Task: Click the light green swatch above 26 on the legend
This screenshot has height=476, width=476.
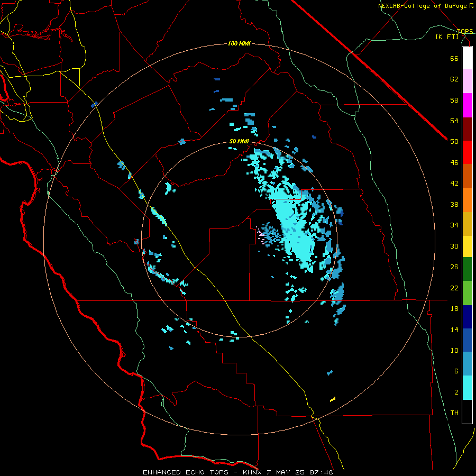Action: point(467,293)
